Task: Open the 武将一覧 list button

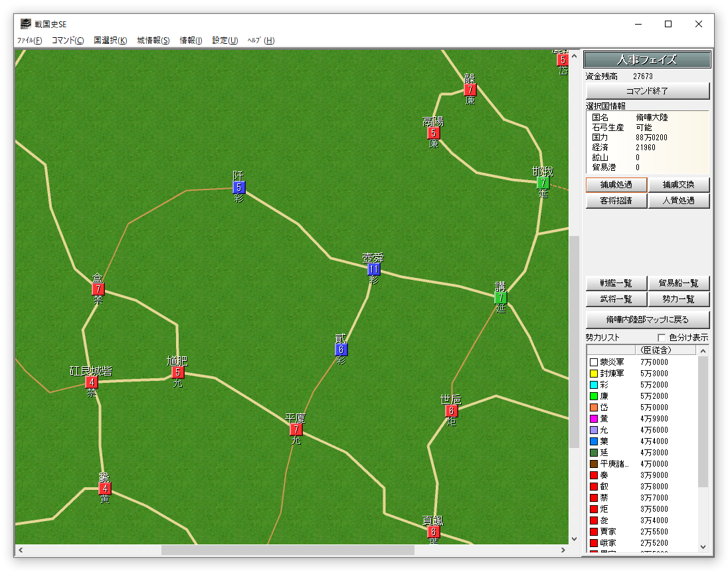Action: [x=616, y=300]
